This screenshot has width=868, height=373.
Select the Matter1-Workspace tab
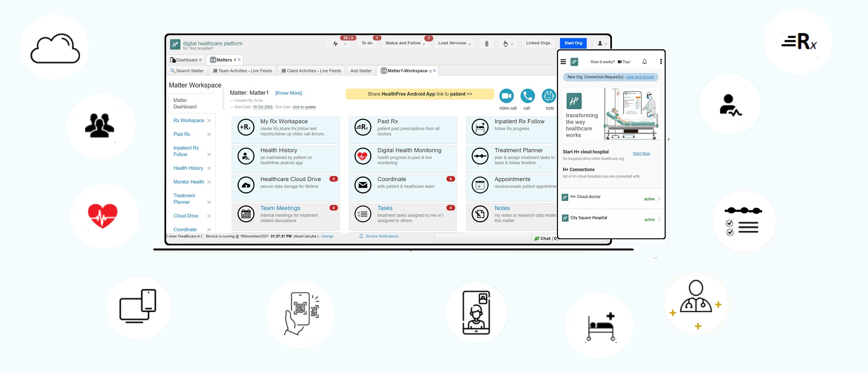pyautogui.click(x=408, y=71)
